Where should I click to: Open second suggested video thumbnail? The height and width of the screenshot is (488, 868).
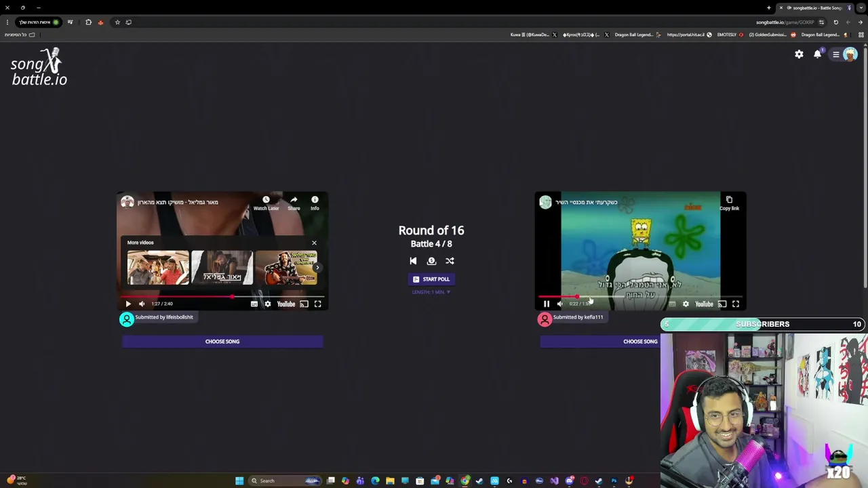click(x=222, y=268)
